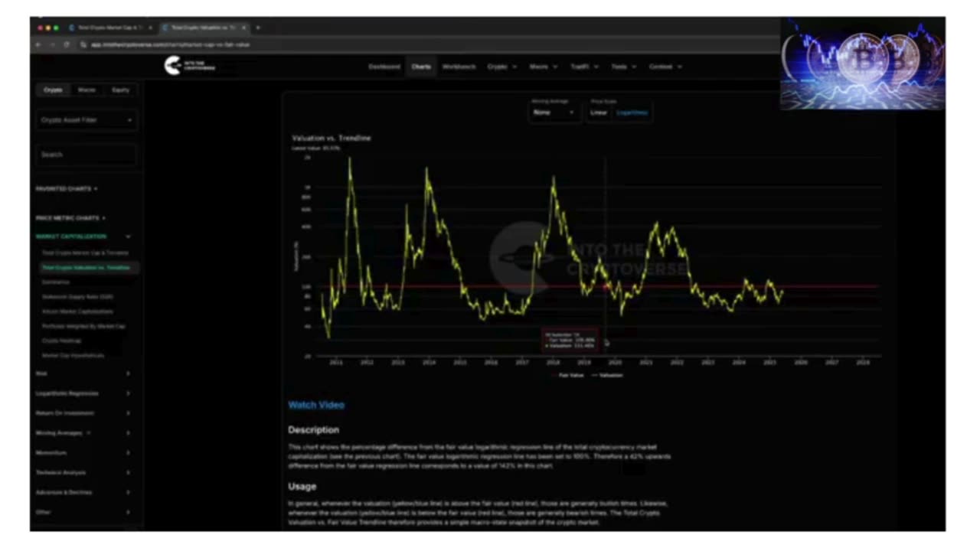
Task: Toggle the Valuation legend series
Action: (607, 375)
